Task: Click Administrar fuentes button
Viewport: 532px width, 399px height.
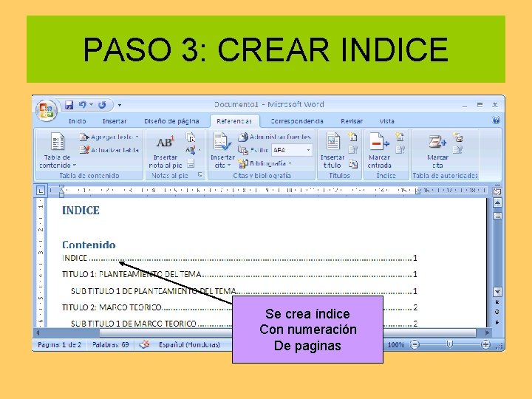Action: point(274,137)
